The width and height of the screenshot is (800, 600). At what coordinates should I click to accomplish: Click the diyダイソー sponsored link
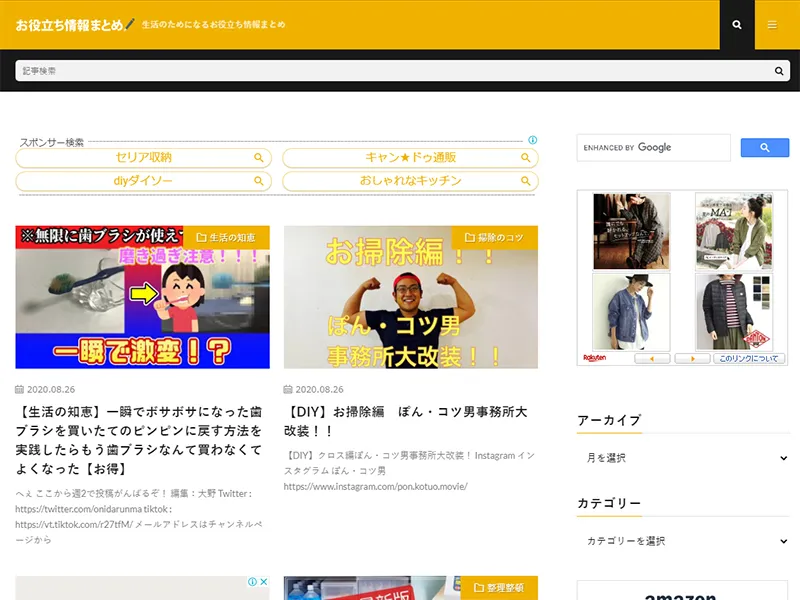point(143,181)
